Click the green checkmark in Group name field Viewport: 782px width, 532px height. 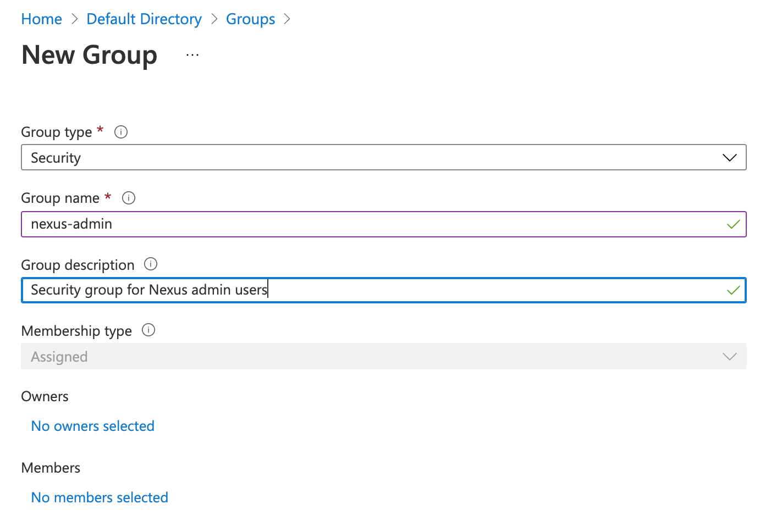point(733,224)
